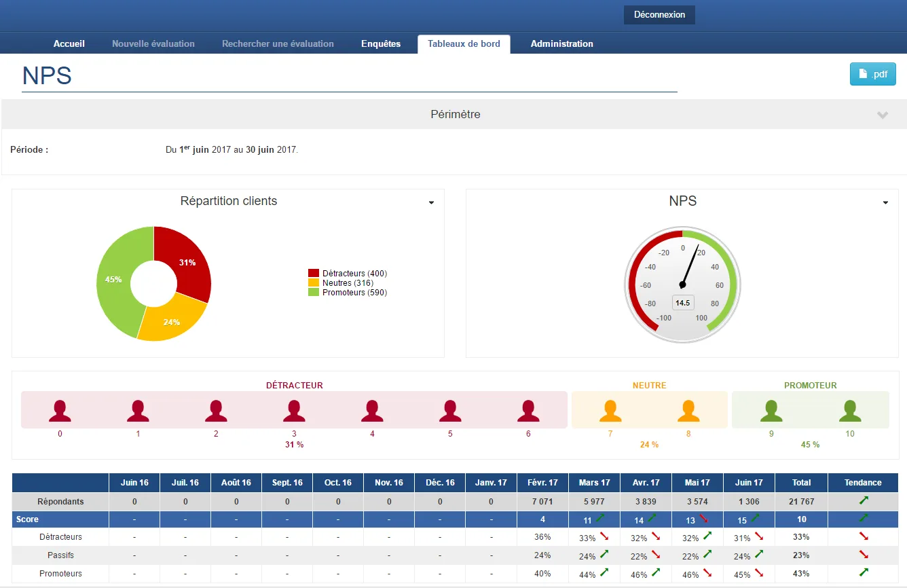Screen dimensions: 907x588
Task: Select the detractor person icon for score 0
Action: tap(60, 411)
